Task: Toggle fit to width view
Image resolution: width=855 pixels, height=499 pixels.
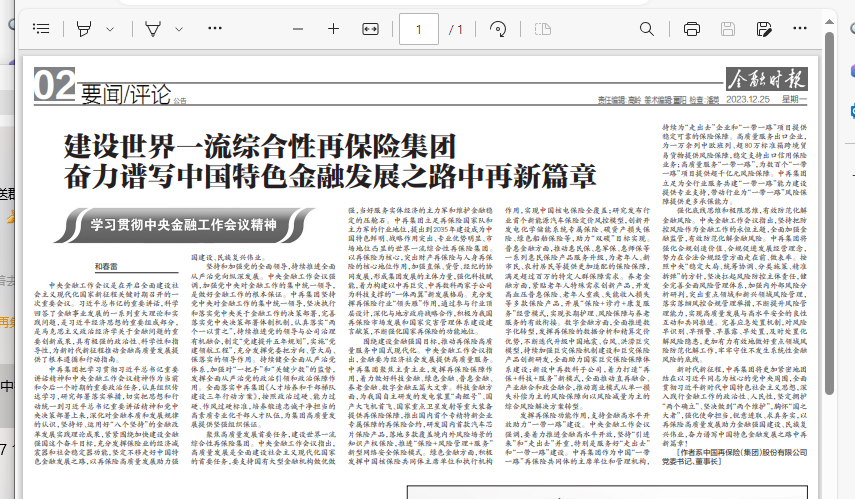Action: tap(370, 28)
